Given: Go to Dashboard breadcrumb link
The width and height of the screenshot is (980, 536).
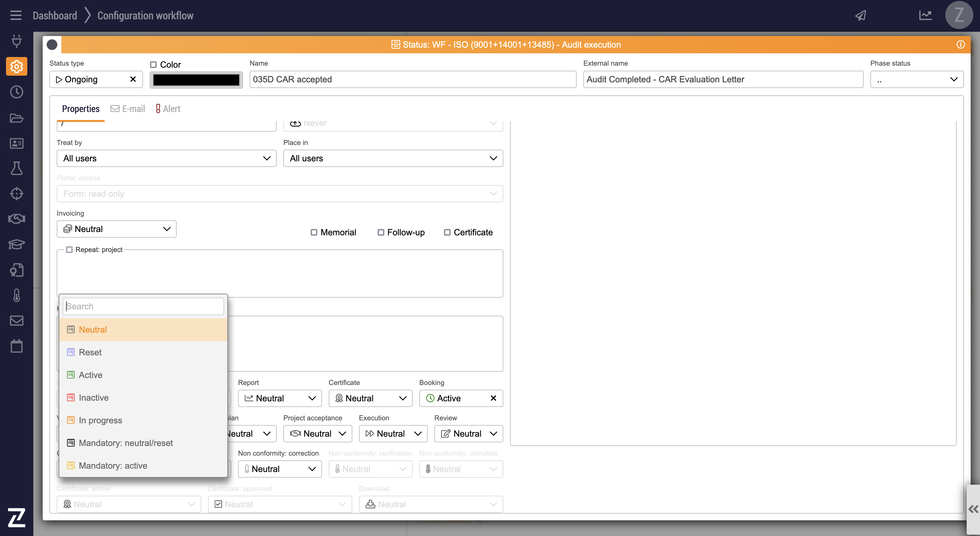Looking at the screenshot, I should (x=55, y=16).
